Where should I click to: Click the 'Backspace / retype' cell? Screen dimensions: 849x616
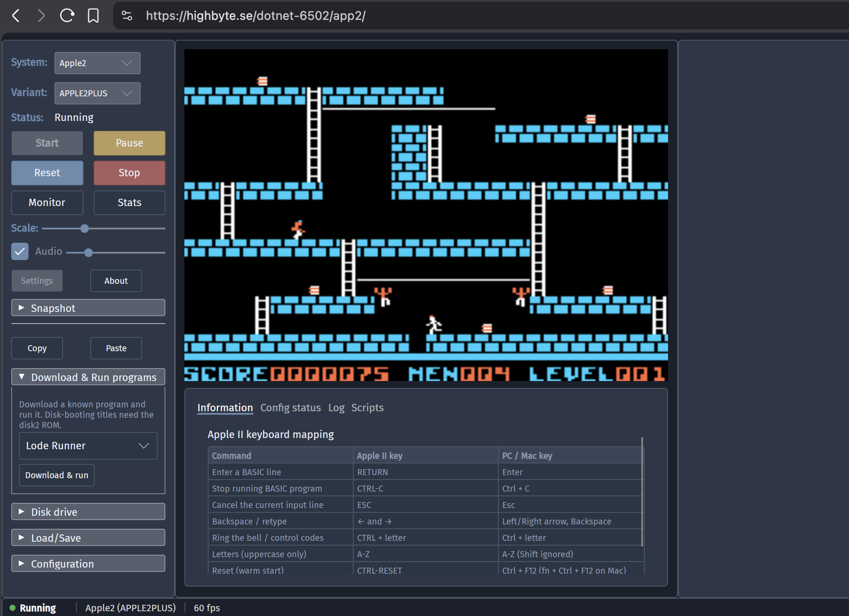(280, 521)
